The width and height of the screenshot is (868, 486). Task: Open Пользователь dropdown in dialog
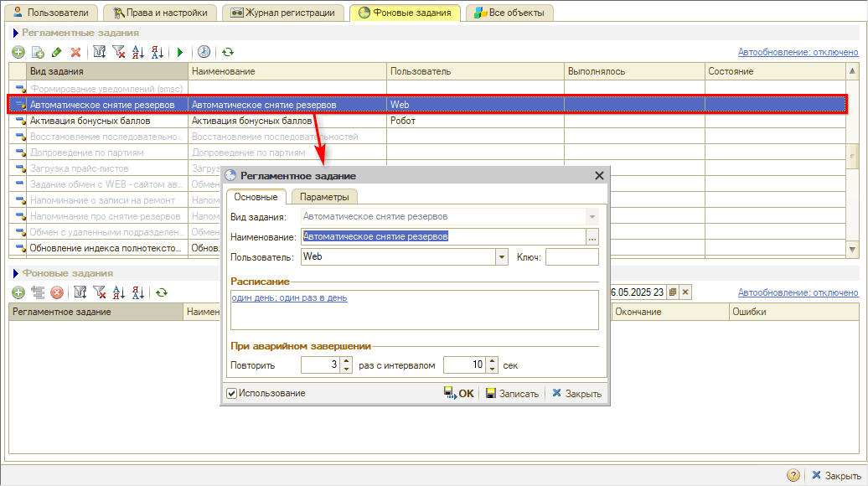click(x=502, y=257)
